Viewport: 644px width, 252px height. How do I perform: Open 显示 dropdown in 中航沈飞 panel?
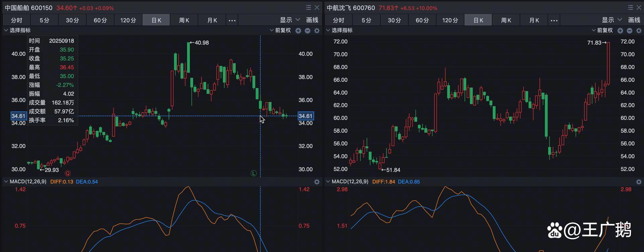coord(612,20)
